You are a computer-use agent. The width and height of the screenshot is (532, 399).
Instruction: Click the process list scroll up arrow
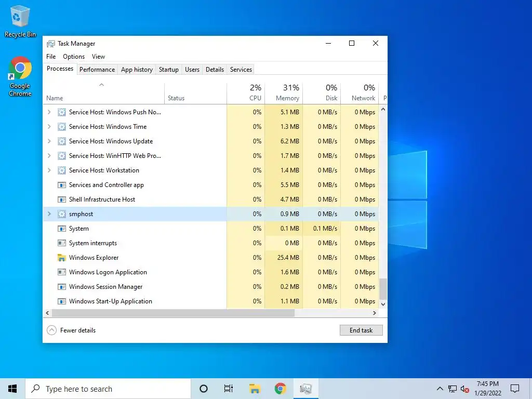[x=383, y=109]
